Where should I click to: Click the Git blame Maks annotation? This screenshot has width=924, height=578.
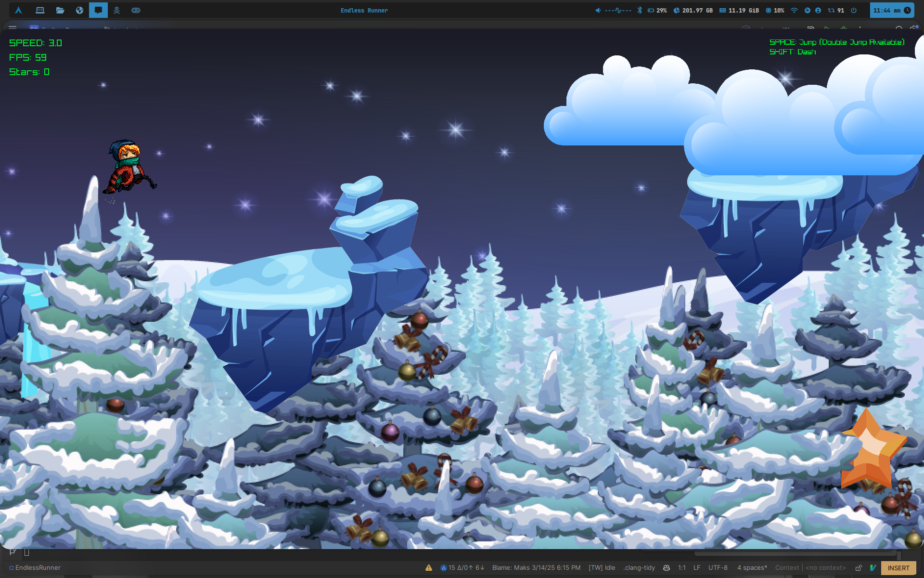(536, 568)
